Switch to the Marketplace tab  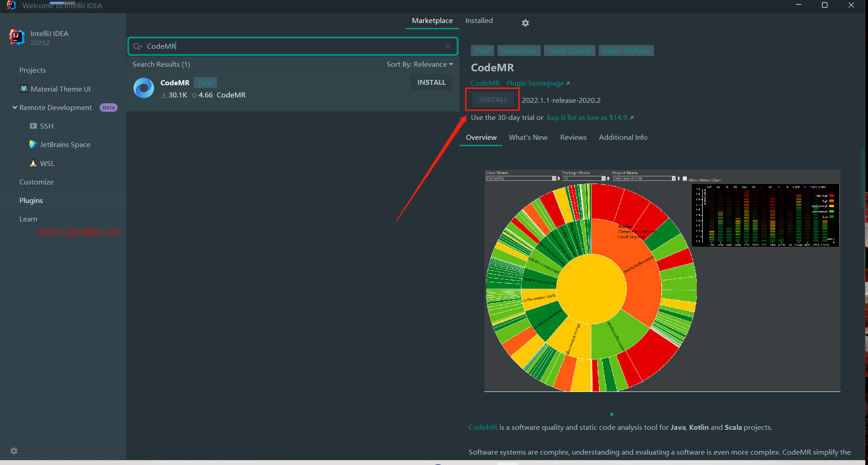pyautogui.click(x=432, y=21)
